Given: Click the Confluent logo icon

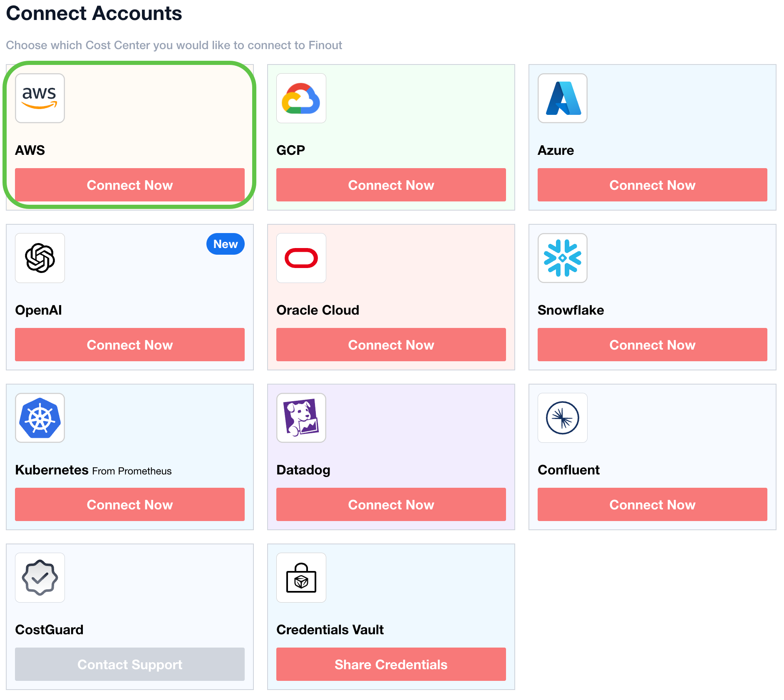Looking at the screenshot, I should click(x=562, y=418).
